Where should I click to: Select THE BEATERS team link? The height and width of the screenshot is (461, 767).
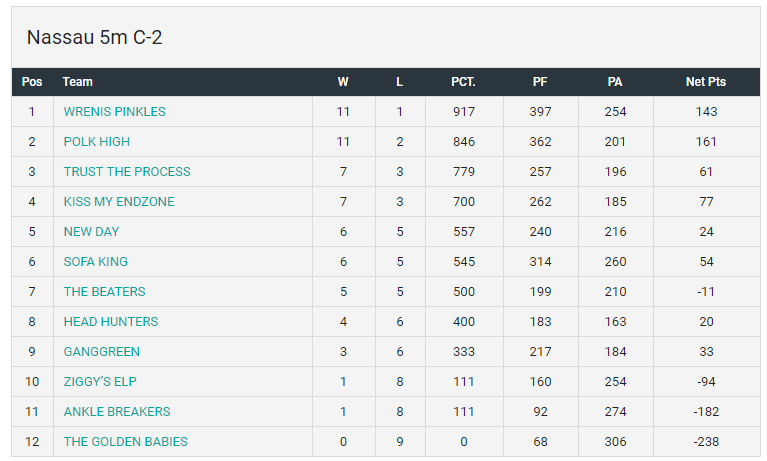[104, 292]
